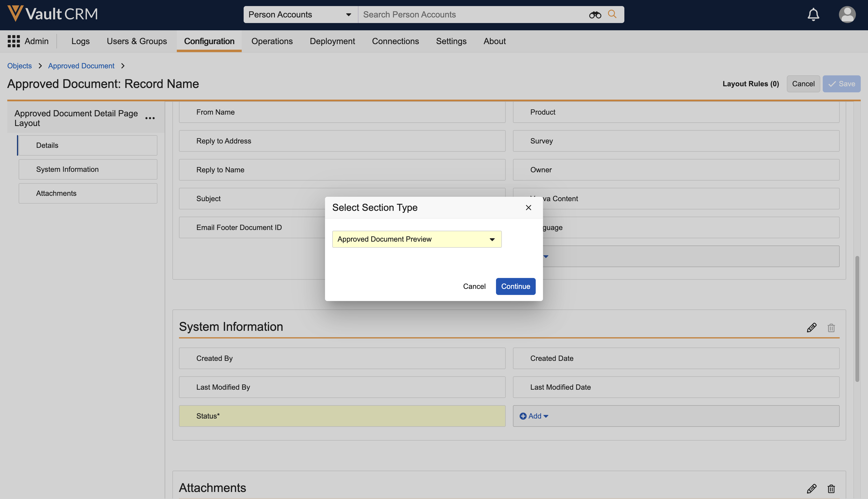Open the app launcher grid icon
This screenshot has height=499, width=868.
click(x=14, y=41)
